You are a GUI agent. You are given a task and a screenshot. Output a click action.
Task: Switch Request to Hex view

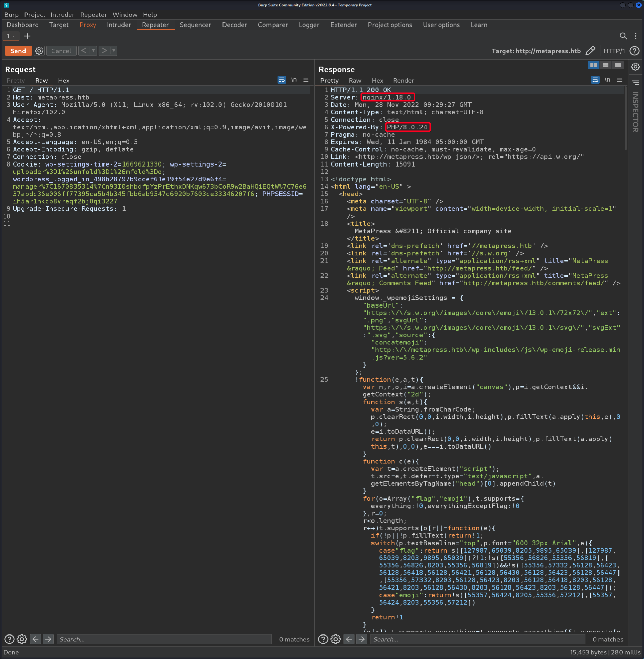pos(63,81)
